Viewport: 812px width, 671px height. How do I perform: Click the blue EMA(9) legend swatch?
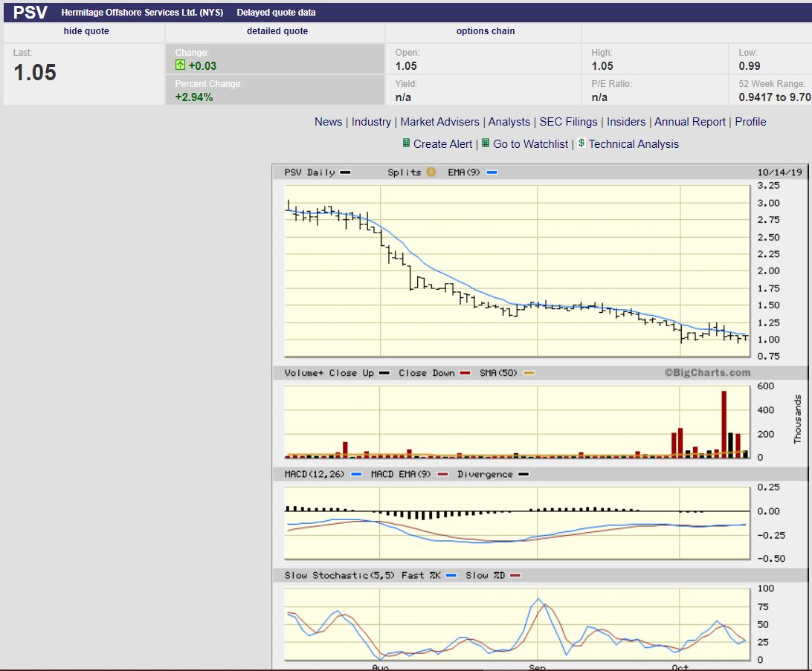click(x=492, y=172)
